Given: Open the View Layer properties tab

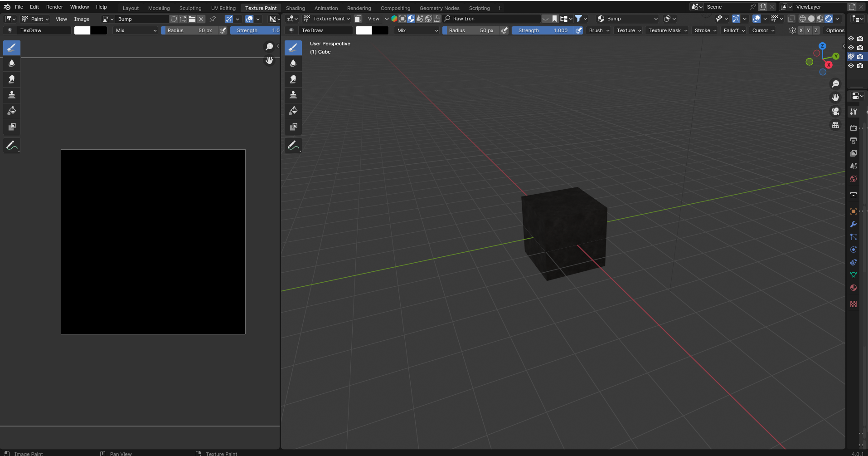Looking at the screenshot, I should point(853,153).
